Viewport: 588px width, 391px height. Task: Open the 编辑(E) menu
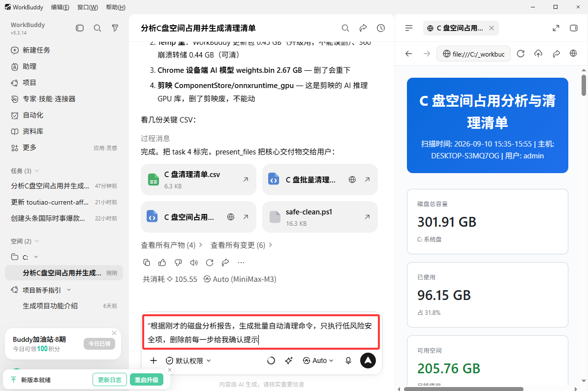coord(60,7)
